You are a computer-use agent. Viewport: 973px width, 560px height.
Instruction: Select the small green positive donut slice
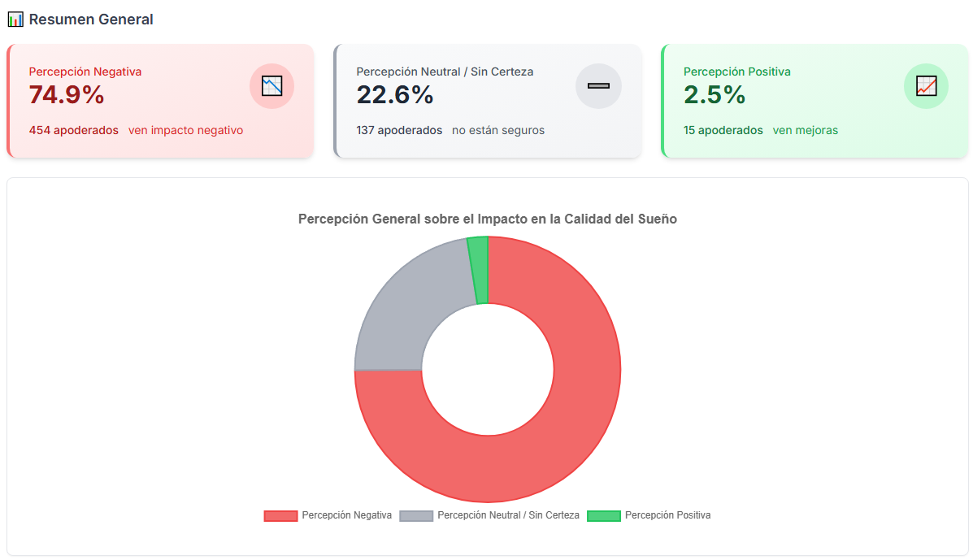(x=480, y=270)
